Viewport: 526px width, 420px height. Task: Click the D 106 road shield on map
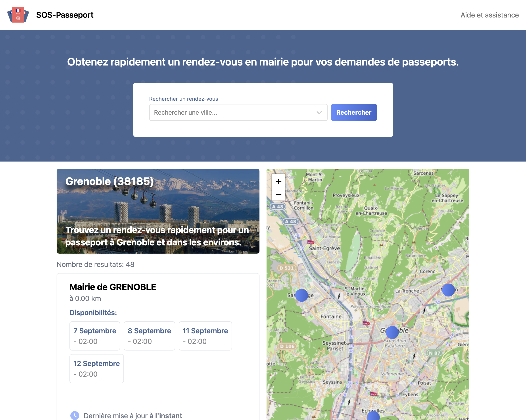coord(287,346)
